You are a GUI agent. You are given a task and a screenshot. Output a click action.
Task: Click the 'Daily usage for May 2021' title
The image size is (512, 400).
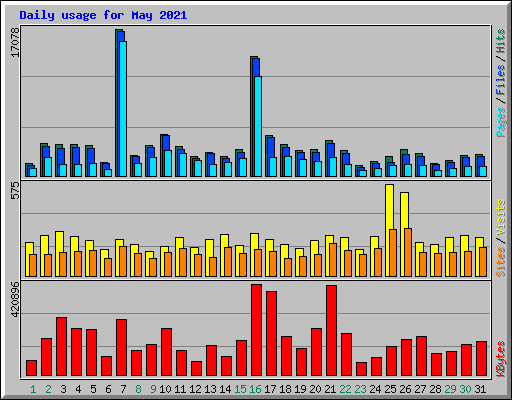coord(103,15)
